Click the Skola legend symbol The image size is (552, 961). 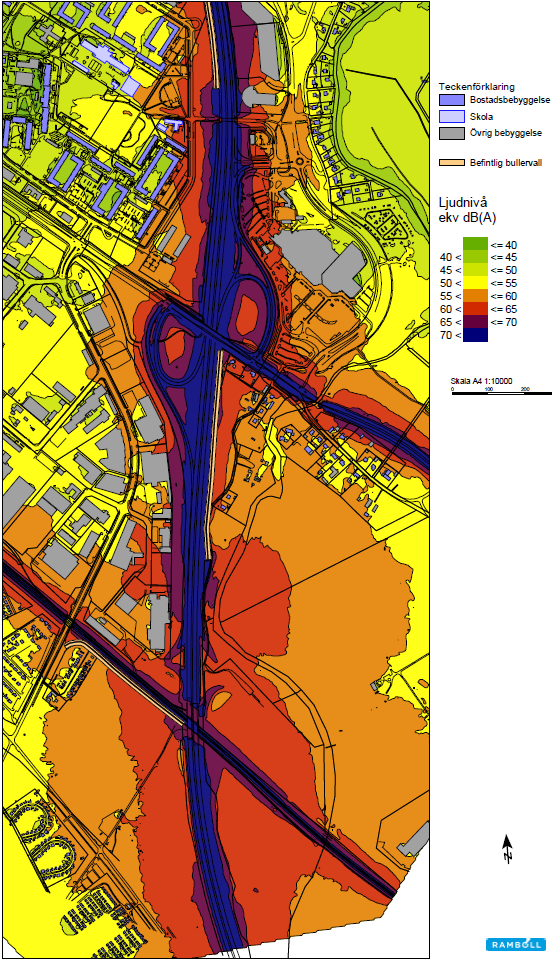click(x=452, y=117)
